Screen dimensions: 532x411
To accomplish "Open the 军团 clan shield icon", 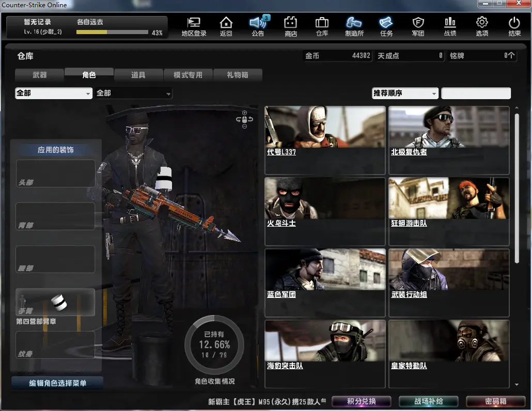I will (x=418, y=26).
